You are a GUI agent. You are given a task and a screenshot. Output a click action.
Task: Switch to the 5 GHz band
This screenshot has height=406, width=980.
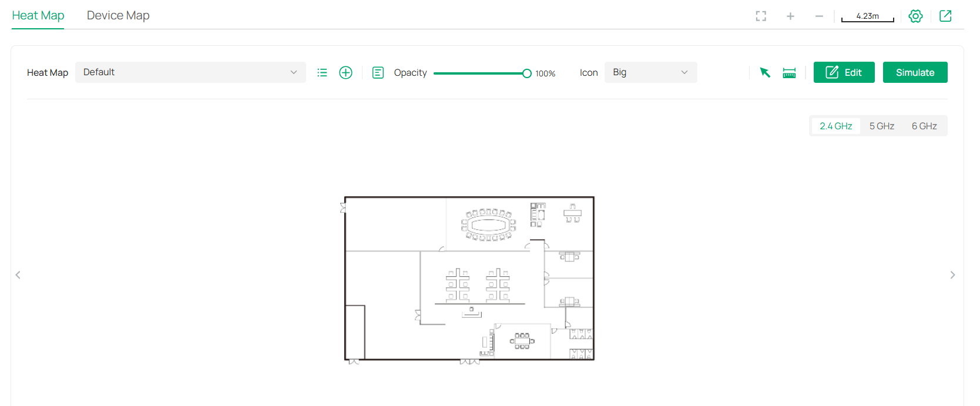(x=881, y=126)
